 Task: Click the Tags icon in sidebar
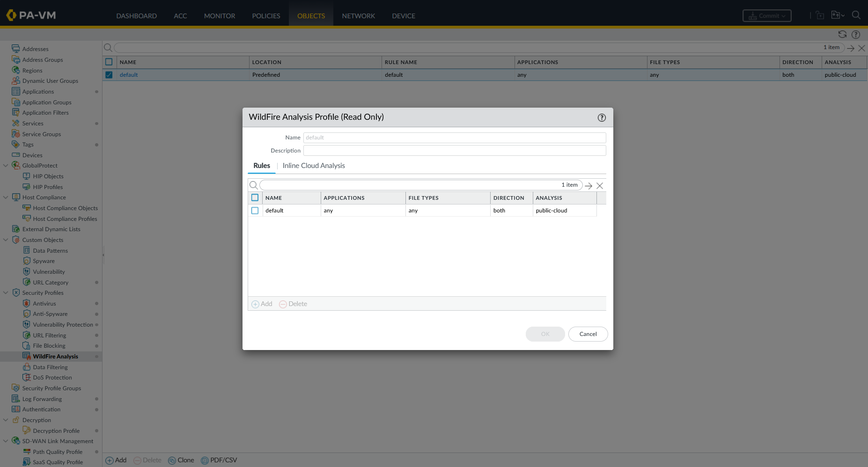point(16,144)
